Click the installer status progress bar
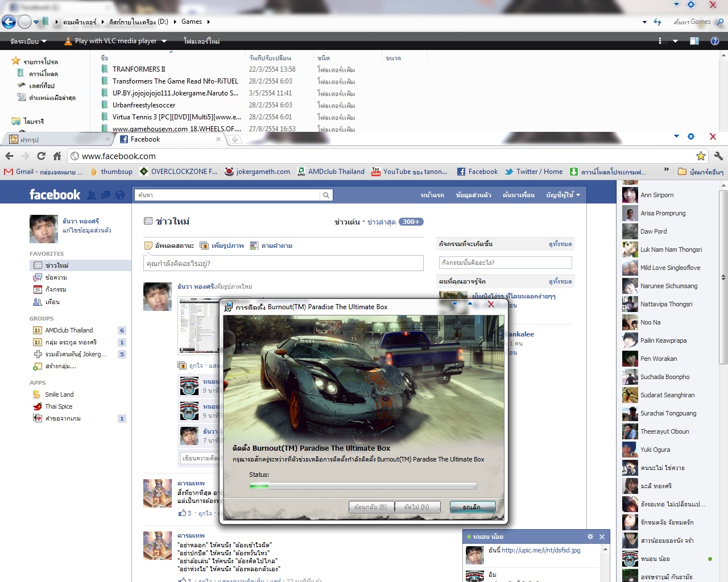Screen dimensions: 728x582 click(x=363, y=486)
